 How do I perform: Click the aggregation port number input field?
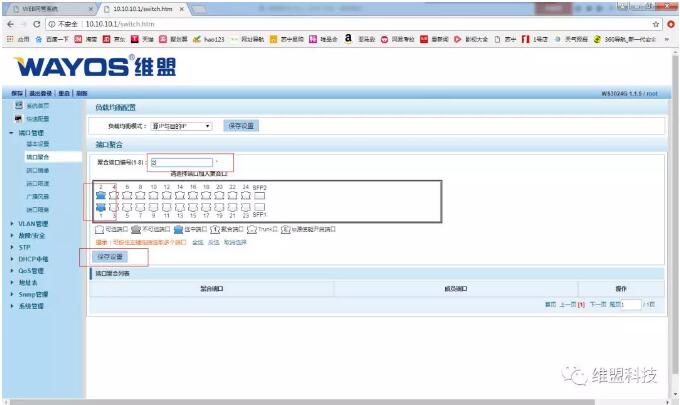tap(180, 161)
